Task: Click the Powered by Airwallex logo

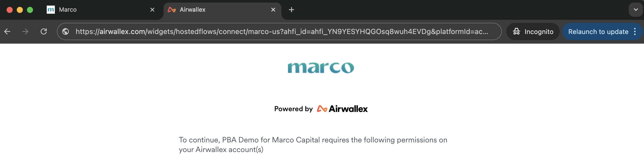Action: [x=342, y=109]
